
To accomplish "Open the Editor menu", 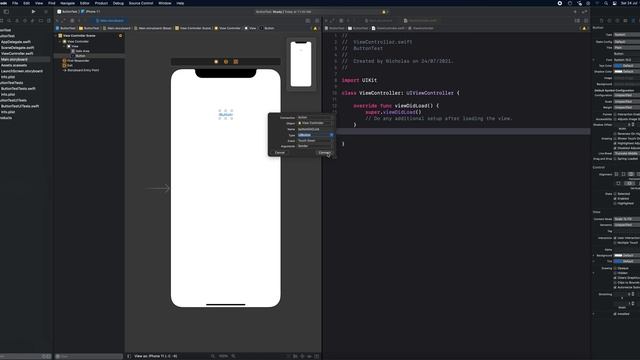I will click(84, 3).
